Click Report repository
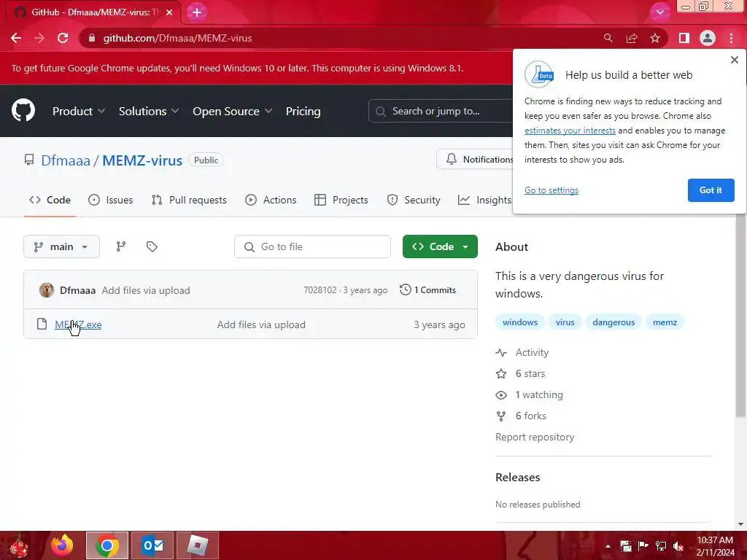Image resolution: width=747 pixels, height=560 pixels. (535, 437)
